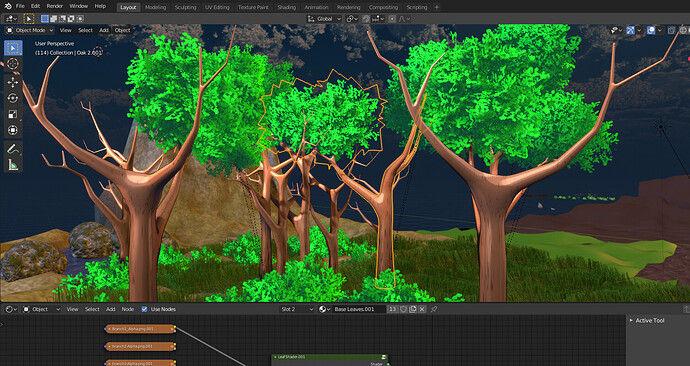Open the Render menu
Viewport: 690px width, 366px height.
pos(55,6)
